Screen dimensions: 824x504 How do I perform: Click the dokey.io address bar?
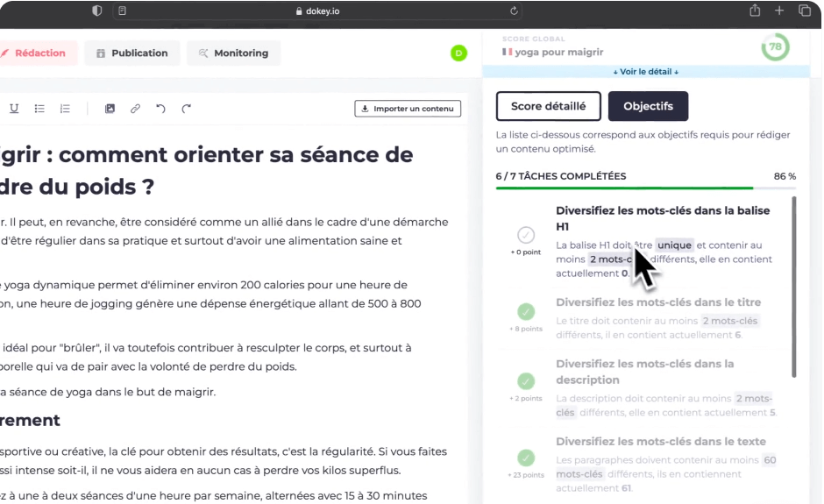click(317, 11)
